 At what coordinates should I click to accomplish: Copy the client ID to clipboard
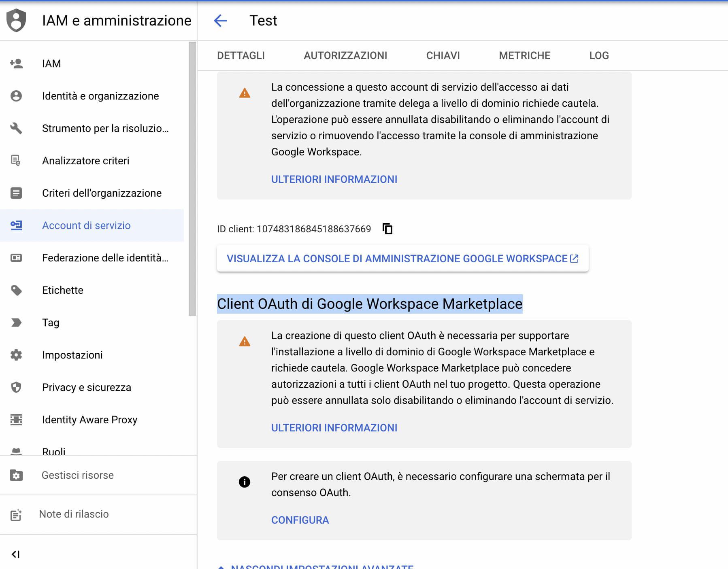387,229
